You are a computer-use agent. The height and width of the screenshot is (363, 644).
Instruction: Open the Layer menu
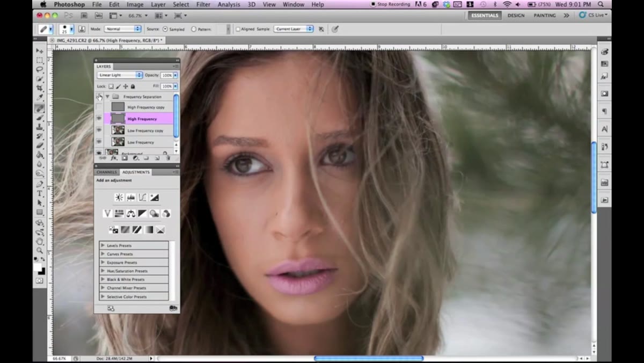pos(158,4)
